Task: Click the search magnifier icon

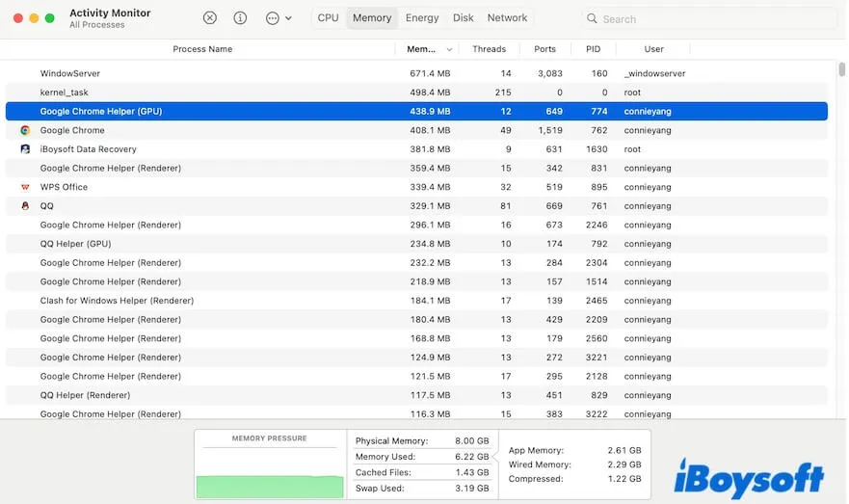Action: click(x=592, y=18)
